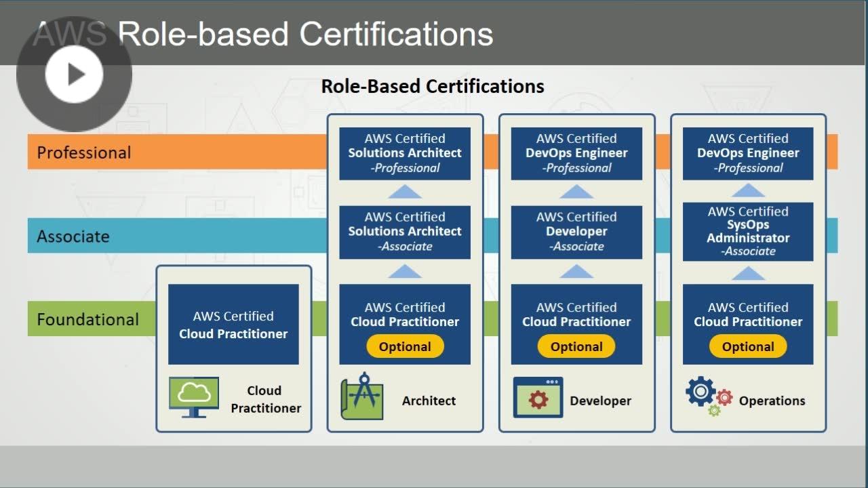This screenshot has height=488, width=868.
Task: Click the arrow above Architect Cloud Practitioner box
Action: point(405,271)
